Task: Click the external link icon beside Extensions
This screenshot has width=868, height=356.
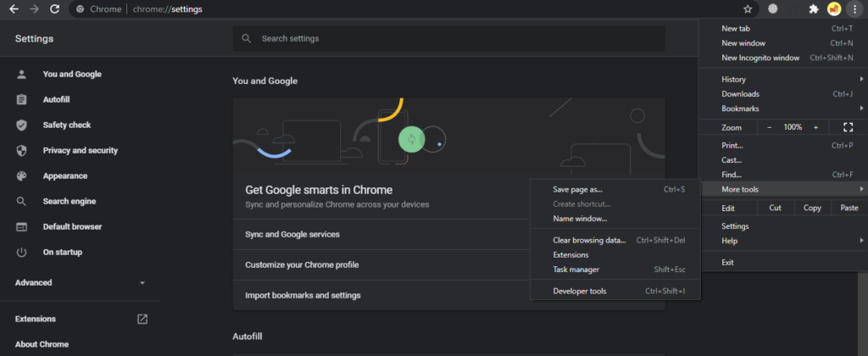Action: 142,319
